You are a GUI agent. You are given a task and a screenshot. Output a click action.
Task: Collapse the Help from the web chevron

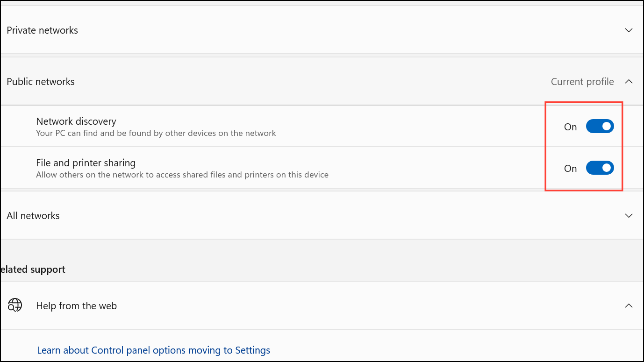tap(629, 306)
